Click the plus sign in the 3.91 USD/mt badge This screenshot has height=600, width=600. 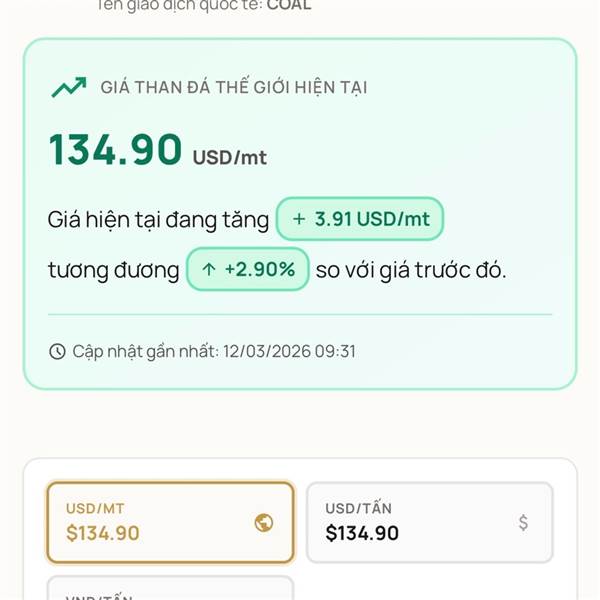[298, 218]
